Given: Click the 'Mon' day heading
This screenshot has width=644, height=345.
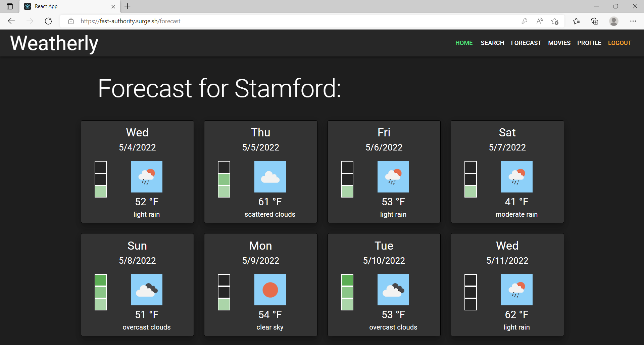Looking at the screenshot, I should coord(261,246).
